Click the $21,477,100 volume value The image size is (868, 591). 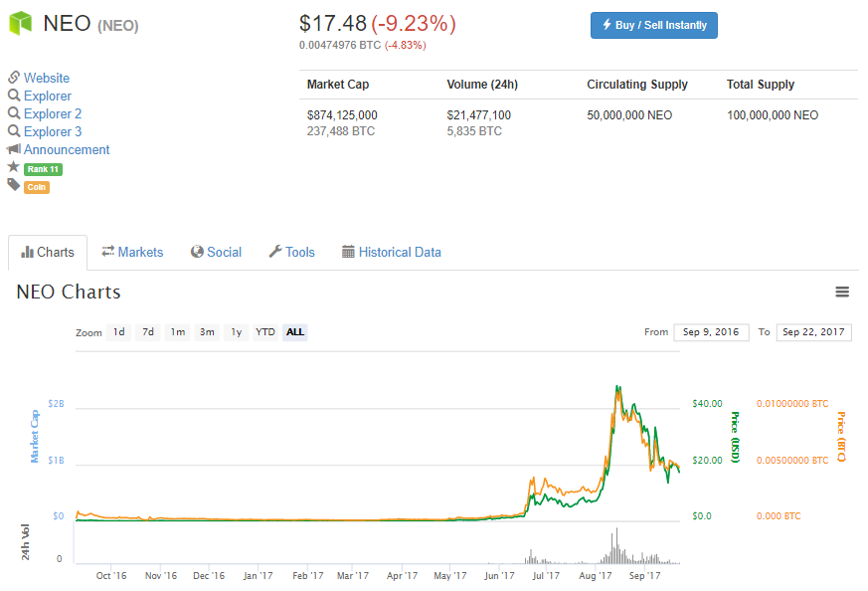click(479, 115)
